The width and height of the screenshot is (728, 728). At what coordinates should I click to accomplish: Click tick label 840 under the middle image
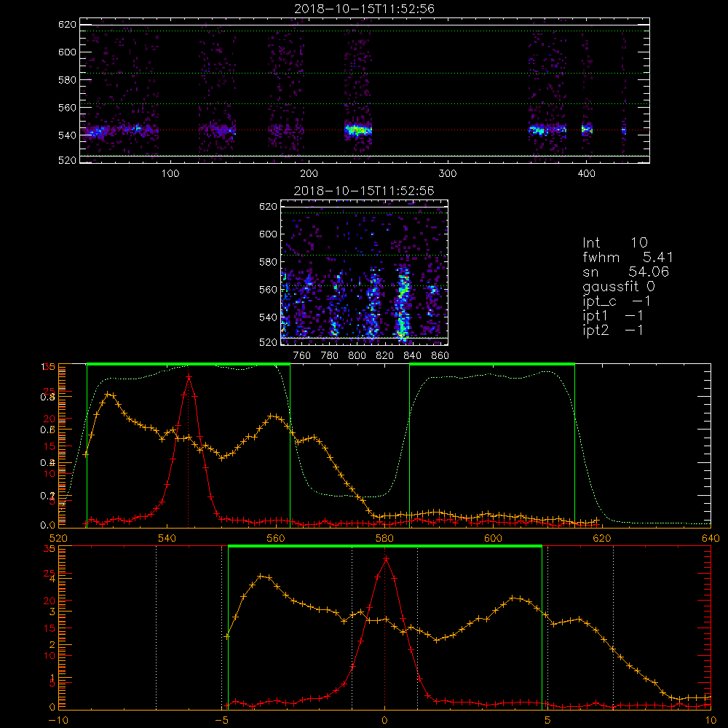pos(412,356)
